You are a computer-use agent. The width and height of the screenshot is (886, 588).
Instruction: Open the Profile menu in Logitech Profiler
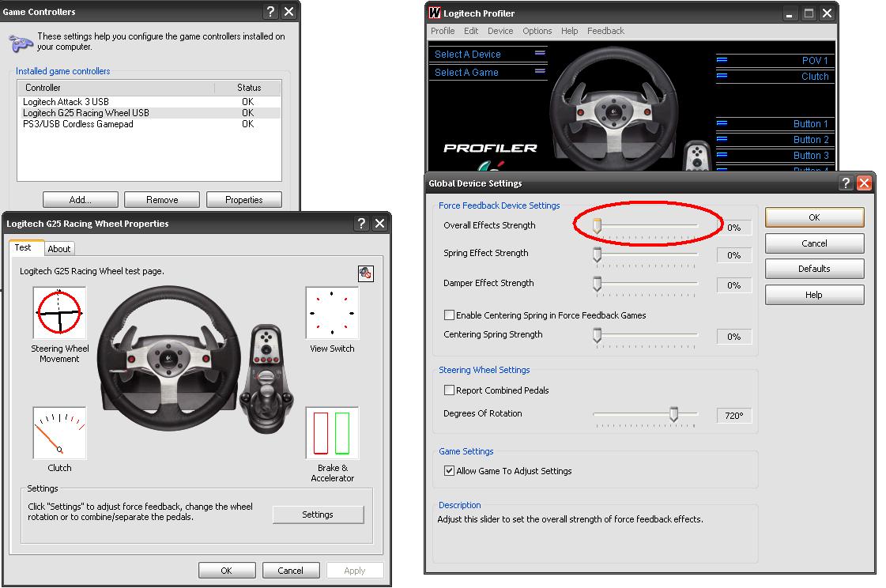click(443, 31)
